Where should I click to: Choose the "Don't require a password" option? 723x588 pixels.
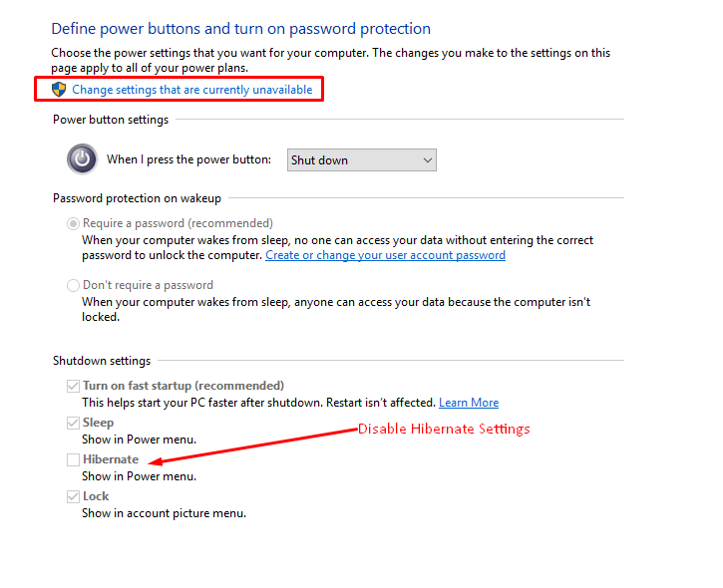click(73, 285)
